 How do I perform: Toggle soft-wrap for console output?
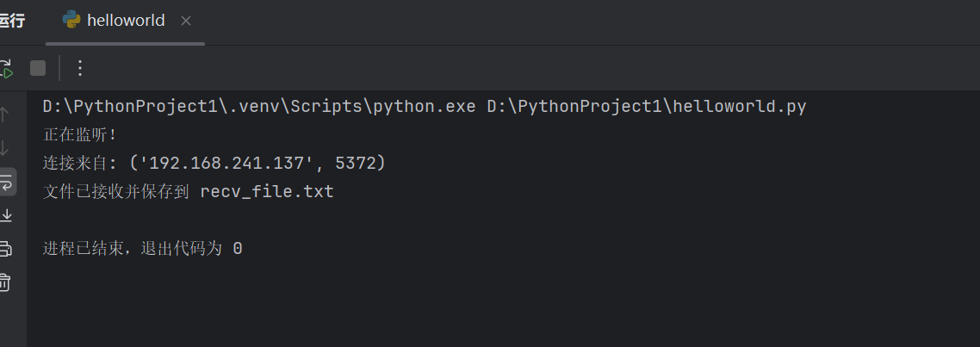5,182
